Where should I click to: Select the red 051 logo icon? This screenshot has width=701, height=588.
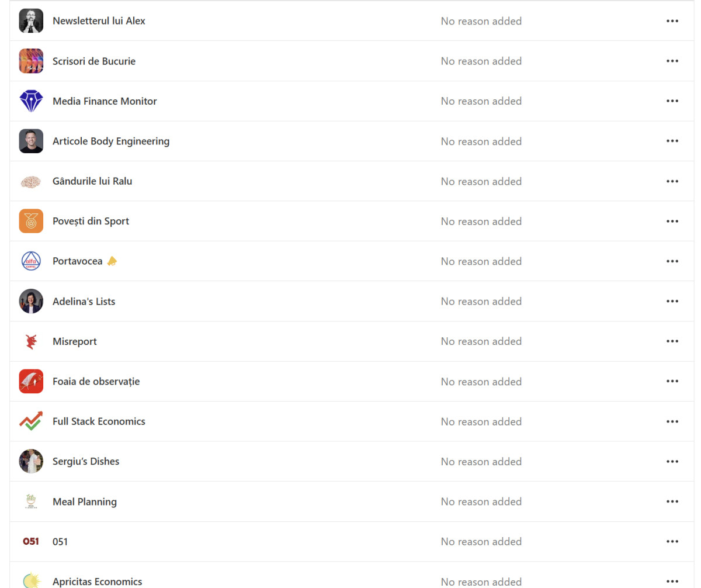coord(31,542)
